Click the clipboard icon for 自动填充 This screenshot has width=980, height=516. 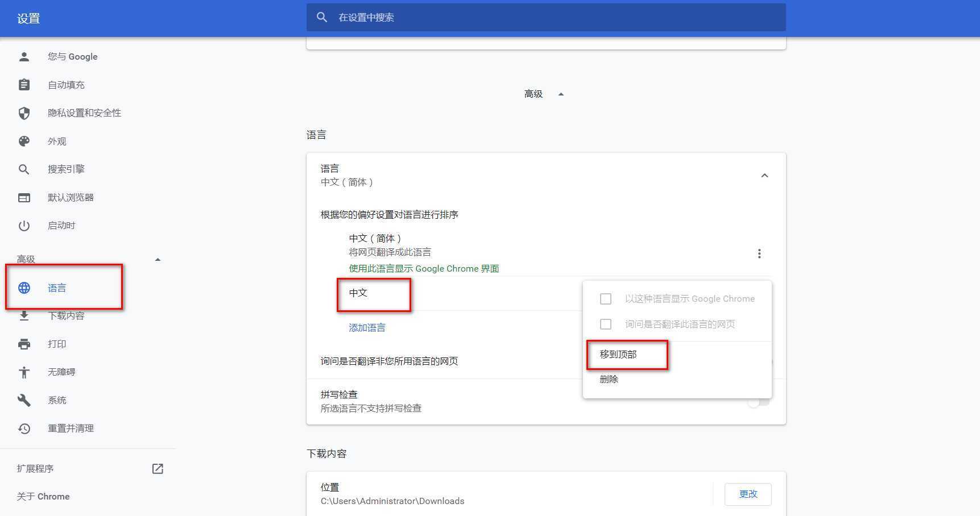tap(24, 85)
